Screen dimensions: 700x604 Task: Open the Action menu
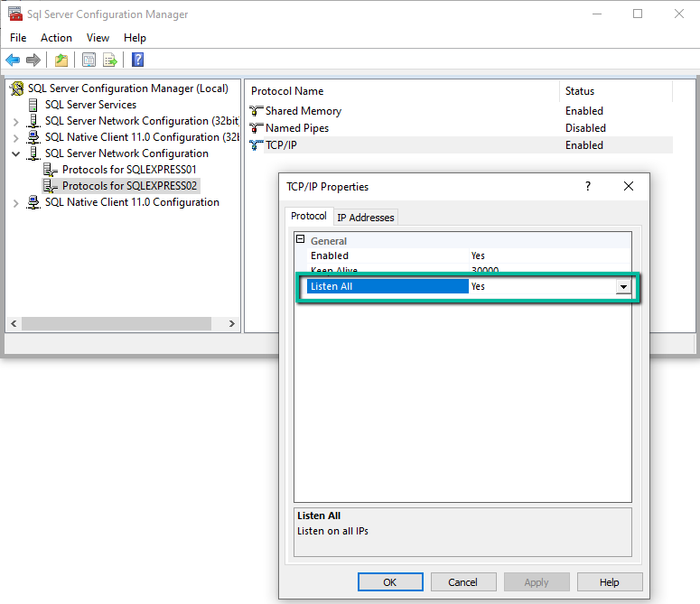pyautogui.click(x=56, y=38)
